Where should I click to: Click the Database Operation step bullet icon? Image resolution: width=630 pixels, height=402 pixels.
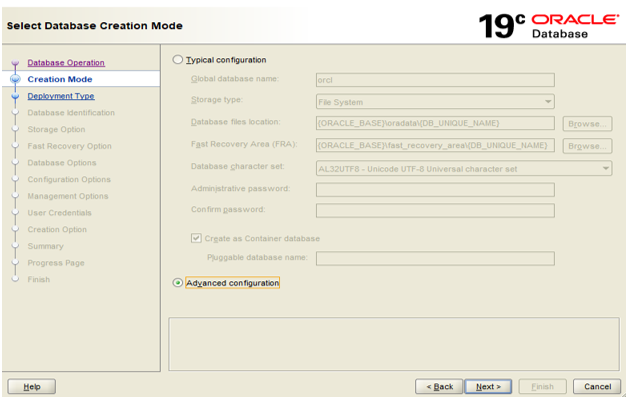point(15,63)
